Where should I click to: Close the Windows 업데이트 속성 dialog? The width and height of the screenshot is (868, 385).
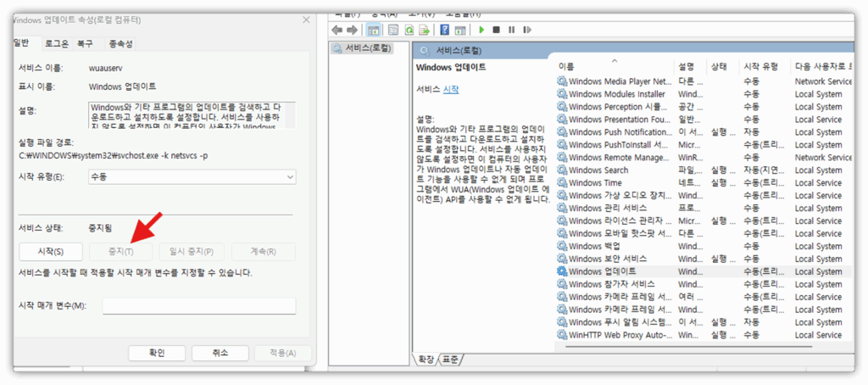tap(306, 20)
